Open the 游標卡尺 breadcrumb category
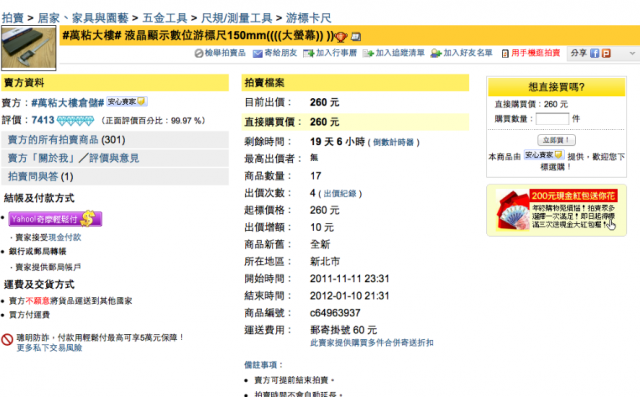640x397 pixels. click(308, 18)
